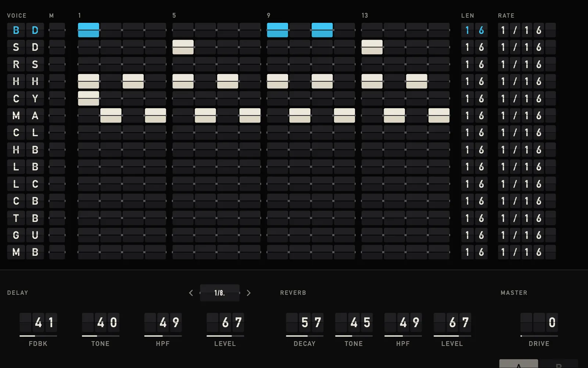Image resolution: width=588 pixels, height=368 pixels.
Task: Toggle mute cell for BD row
Action: pos(57,30)
